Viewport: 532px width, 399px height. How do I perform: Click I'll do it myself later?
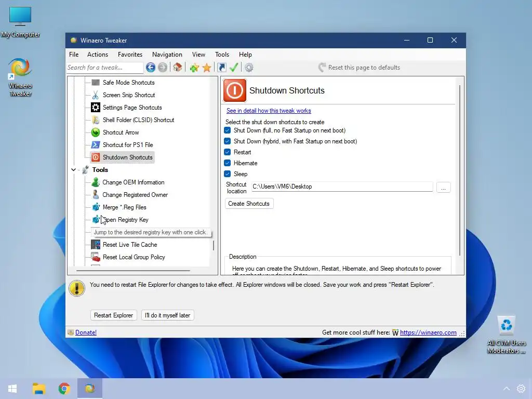coord(167,315)
